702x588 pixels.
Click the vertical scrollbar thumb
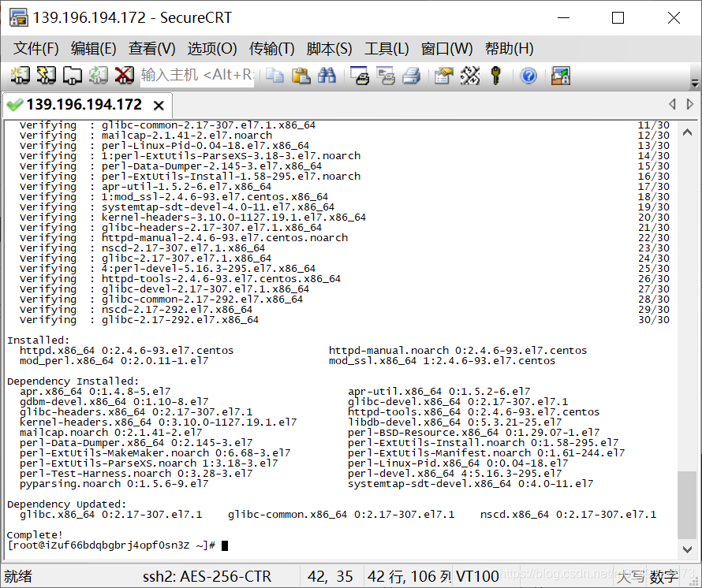click(x=687, y=505)
